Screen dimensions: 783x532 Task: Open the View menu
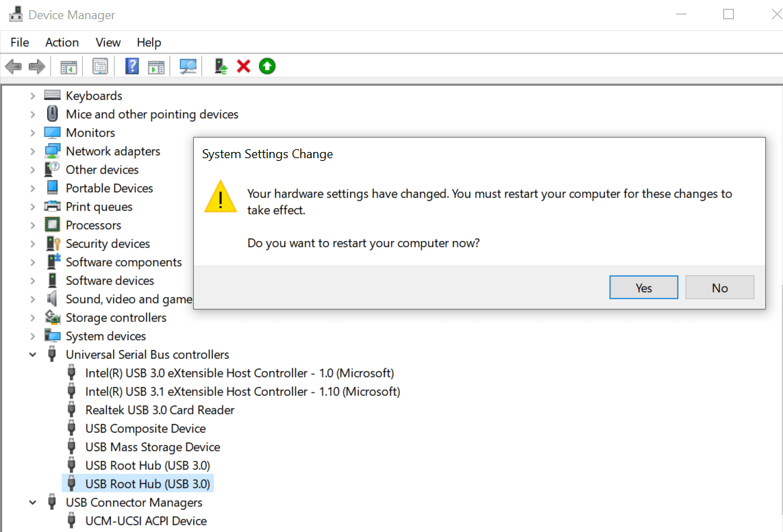[108, 42]
